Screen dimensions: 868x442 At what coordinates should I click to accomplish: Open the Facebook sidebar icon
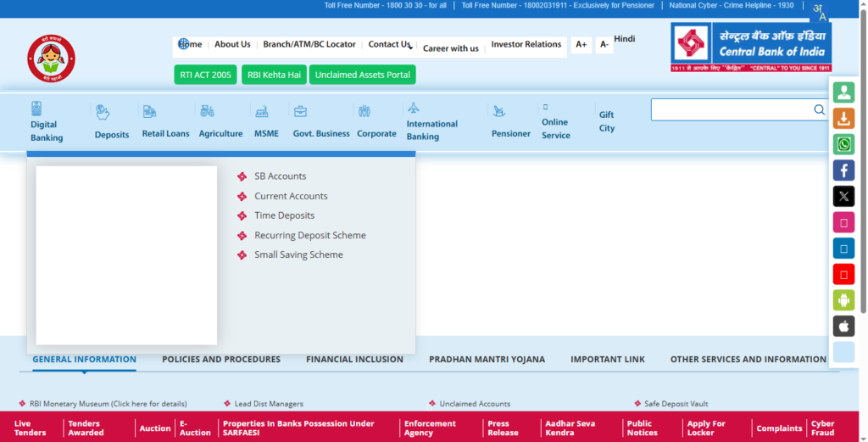coord(843,171)
